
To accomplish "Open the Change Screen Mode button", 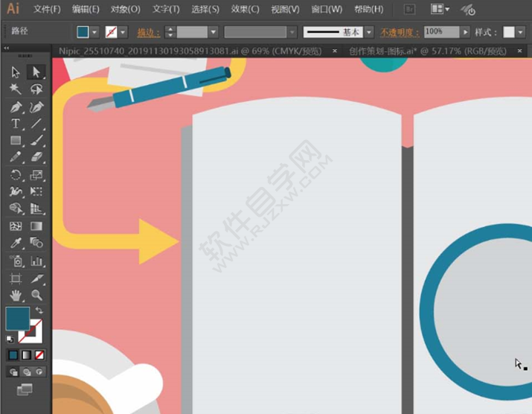I will (x=25, y=389).
